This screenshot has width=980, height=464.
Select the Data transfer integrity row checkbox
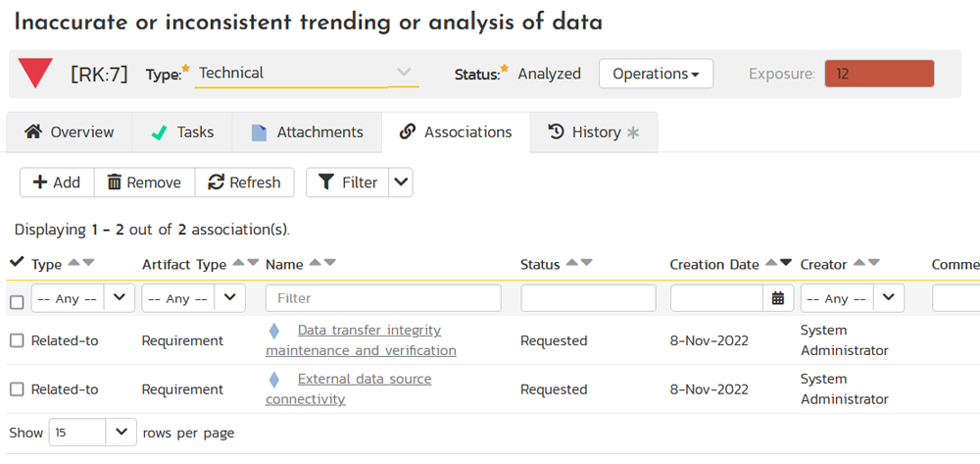(x=17, y=340)
